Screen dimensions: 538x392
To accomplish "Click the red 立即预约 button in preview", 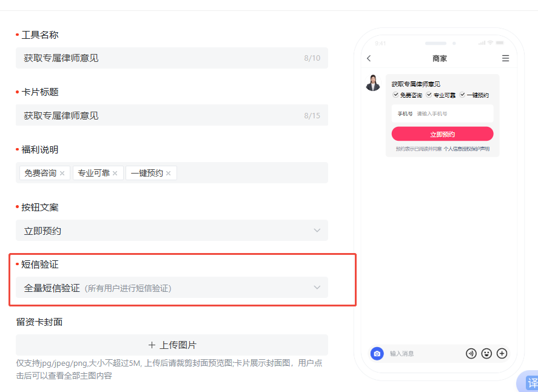I will 442,134.
